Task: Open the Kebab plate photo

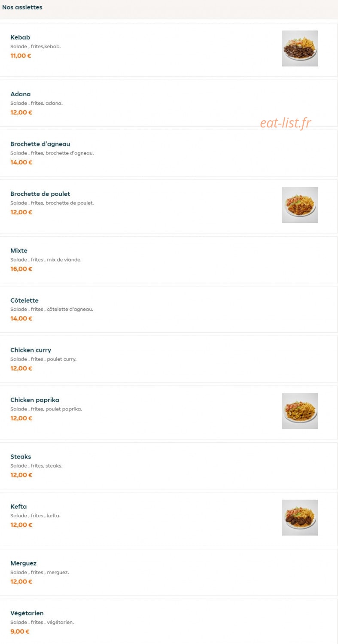Action: (x=300, y=49)
